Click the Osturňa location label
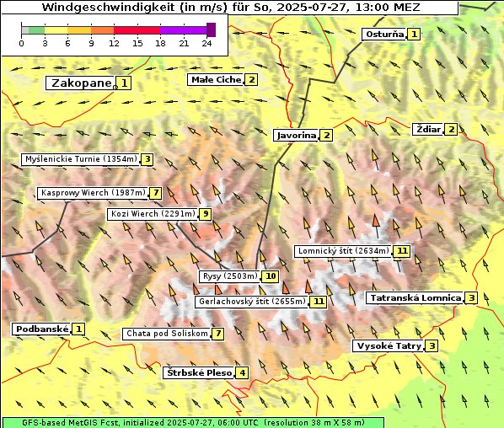Screen dimensions: 504x428 click(384, 34)
